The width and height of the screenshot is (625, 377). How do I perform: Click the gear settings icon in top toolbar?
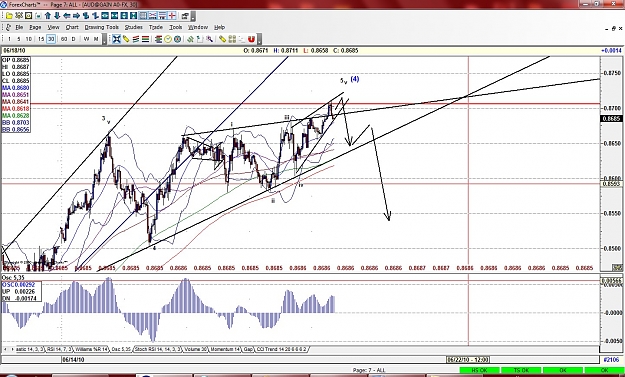(19, 16)
